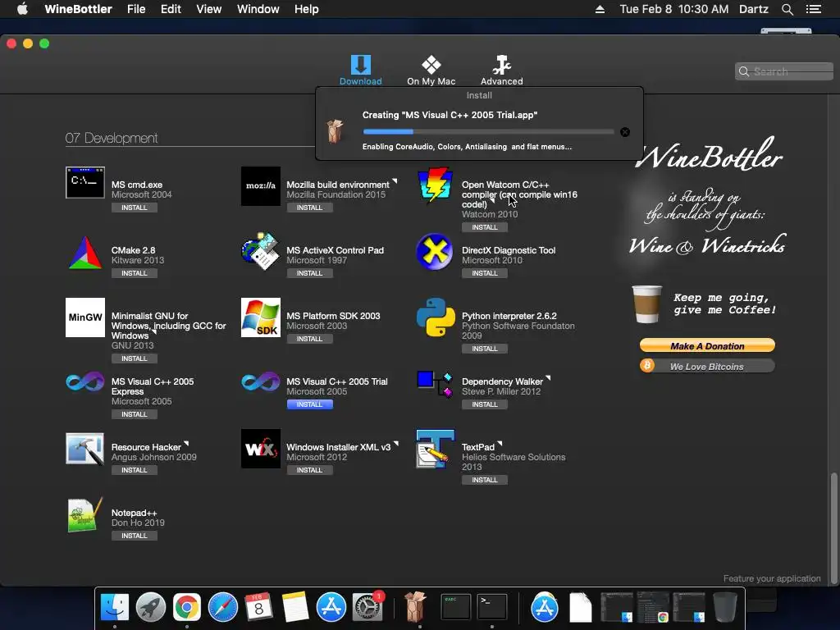Image resolution: width=840 pixels, height=630 pixels.
Task: Install DirectX Diagnostic Tool
Action: [x=485, y=273]
